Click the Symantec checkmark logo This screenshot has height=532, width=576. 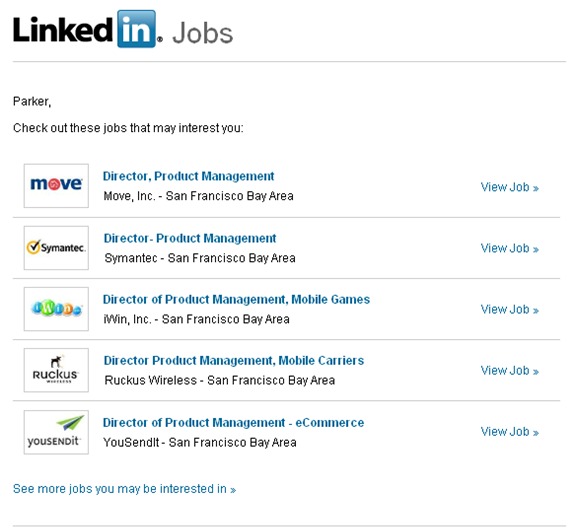point(56,248)
